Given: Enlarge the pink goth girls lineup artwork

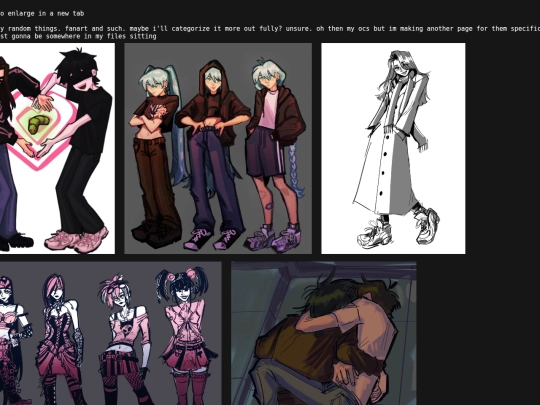Looking at the screenshot, I should click(111, 333).
